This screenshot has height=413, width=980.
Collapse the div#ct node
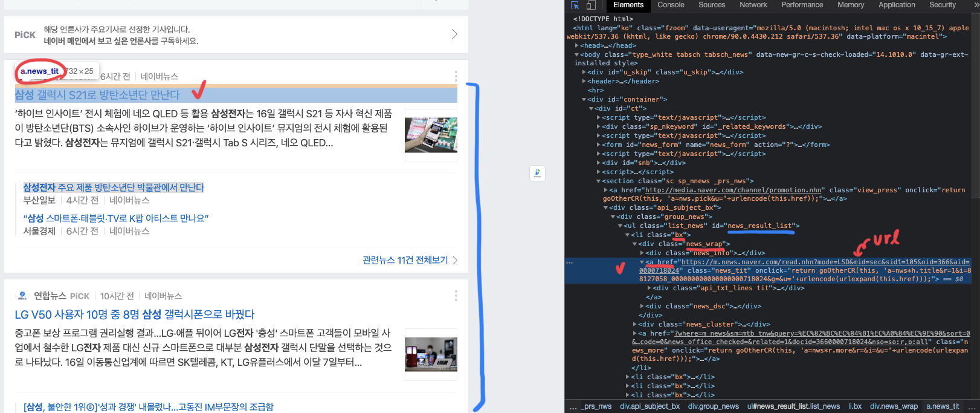(591, 108)
